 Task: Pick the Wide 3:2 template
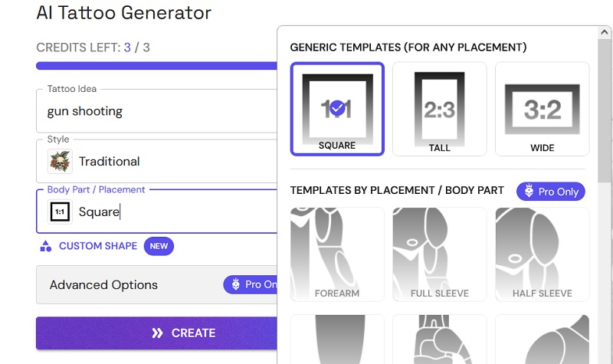542,109
